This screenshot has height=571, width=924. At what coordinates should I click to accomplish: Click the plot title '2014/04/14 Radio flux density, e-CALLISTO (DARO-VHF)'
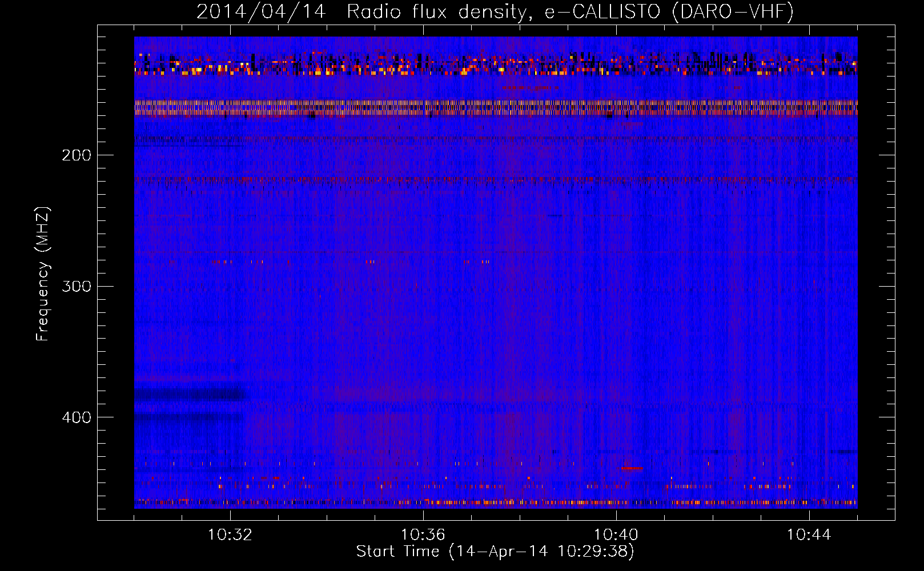point(495,11)
